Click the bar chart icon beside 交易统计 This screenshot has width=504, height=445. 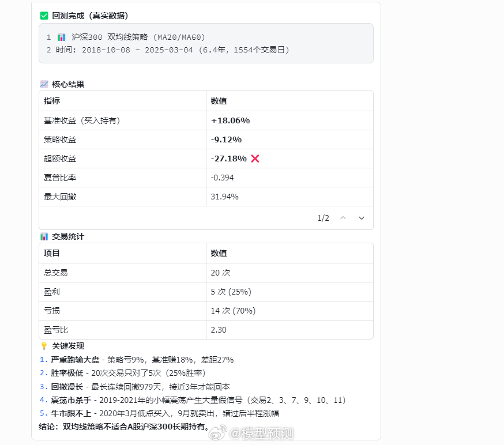point(44,236)
